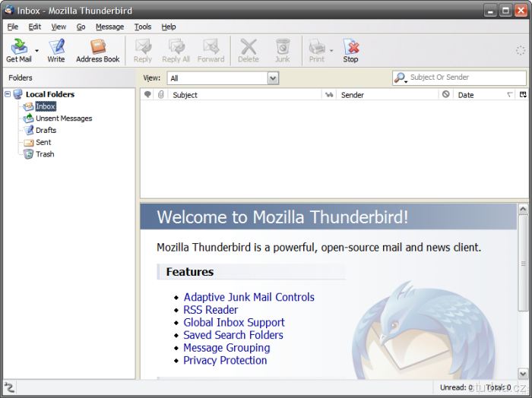532x398 pixels.
Task: Collapse the Local Folders tree
Action: pyautogui.click(x=8, y=94)
